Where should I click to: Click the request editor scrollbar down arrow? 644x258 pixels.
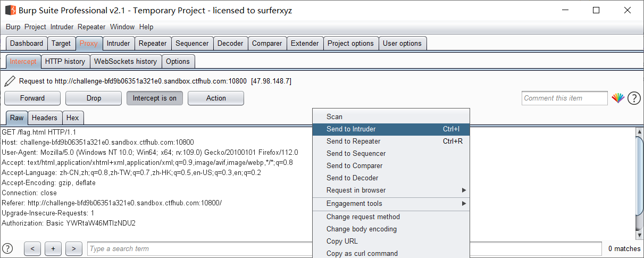coord(639,235)
